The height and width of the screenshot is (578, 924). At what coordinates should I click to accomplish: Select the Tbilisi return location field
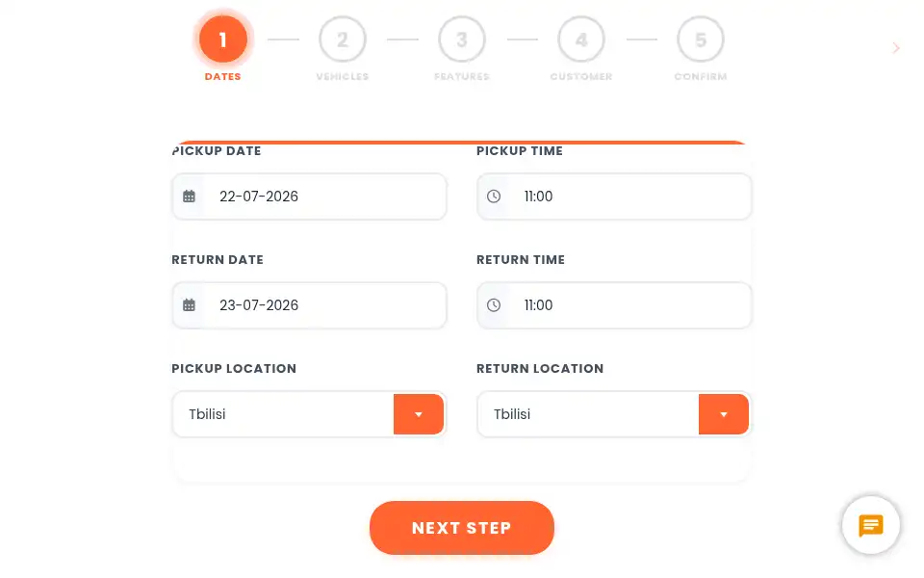pyautogui.click(x=588, y=414)
